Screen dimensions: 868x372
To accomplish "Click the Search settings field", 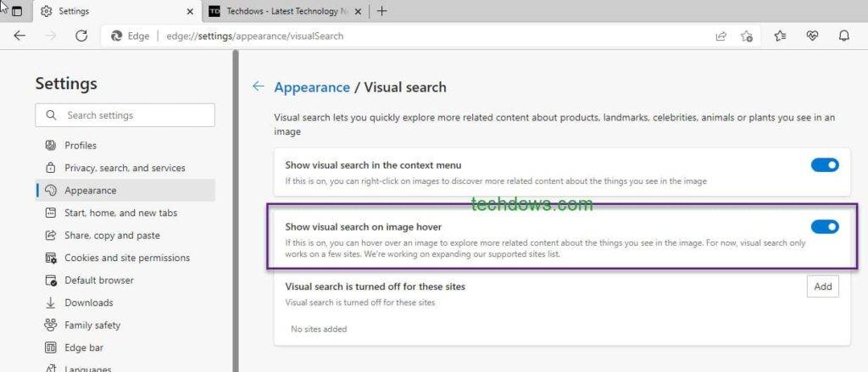I will point(125,115).
